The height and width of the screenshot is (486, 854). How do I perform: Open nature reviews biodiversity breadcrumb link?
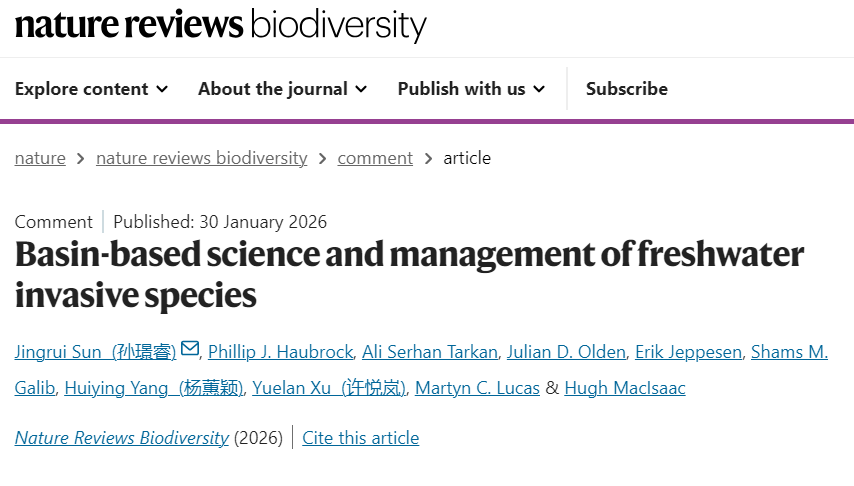201,158
